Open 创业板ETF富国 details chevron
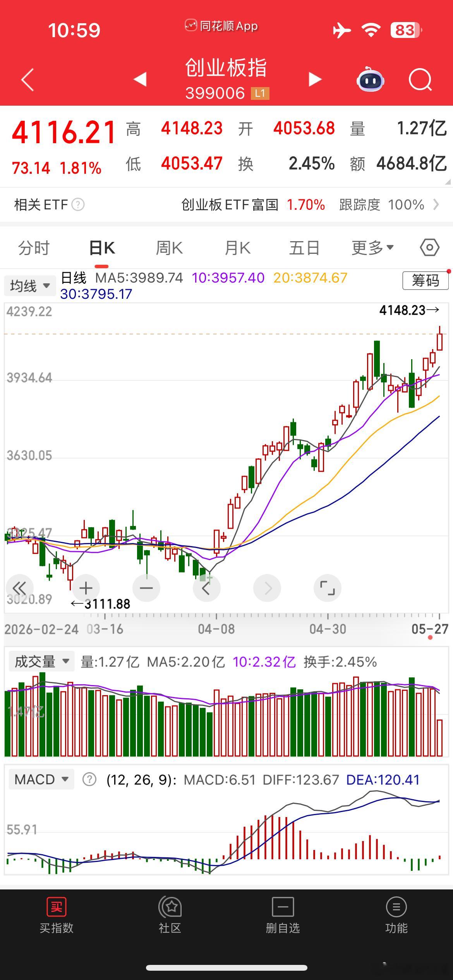Image resolution: width=453 pixels, height=980 pixels. pos(436,204)
